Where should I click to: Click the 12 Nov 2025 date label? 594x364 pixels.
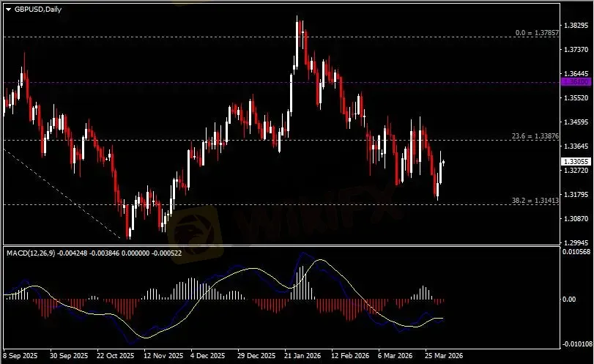[x=163, y=356]
